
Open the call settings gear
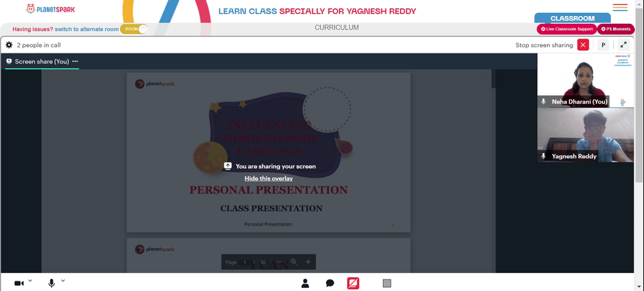click(x=9, y=44)
